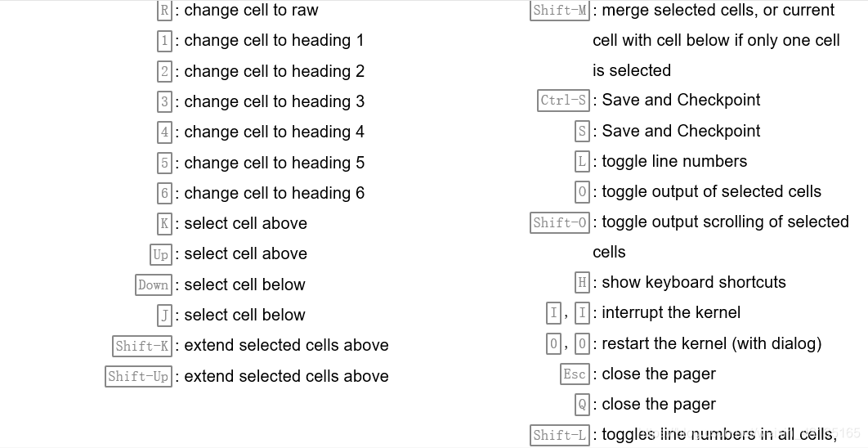
Task: Click the L key toggle line numbers badge
Action: (x=582, y=161)
